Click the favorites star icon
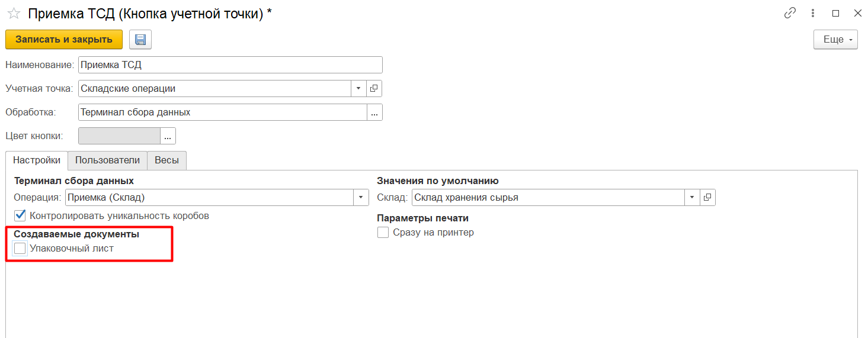 (x=14, y=14)
